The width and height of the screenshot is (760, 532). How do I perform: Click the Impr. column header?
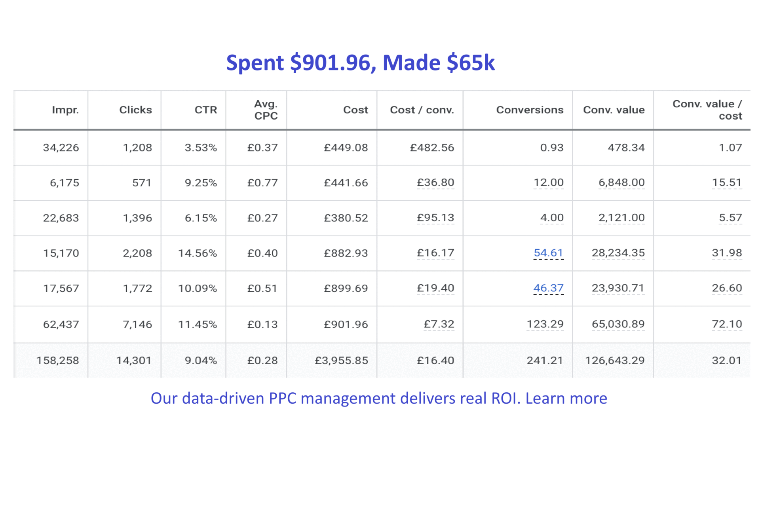(x=65, y=110)
